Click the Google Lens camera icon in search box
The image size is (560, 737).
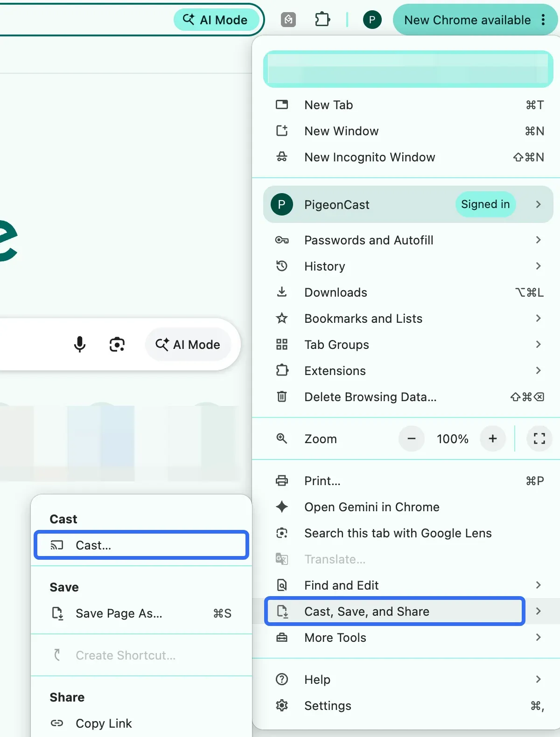click(x=117, y=344)
